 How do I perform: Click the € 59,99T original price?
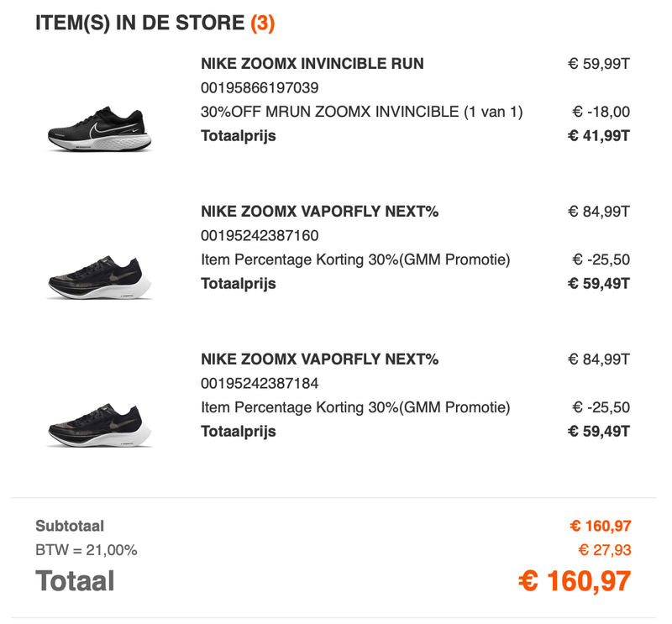click(598, 64)
